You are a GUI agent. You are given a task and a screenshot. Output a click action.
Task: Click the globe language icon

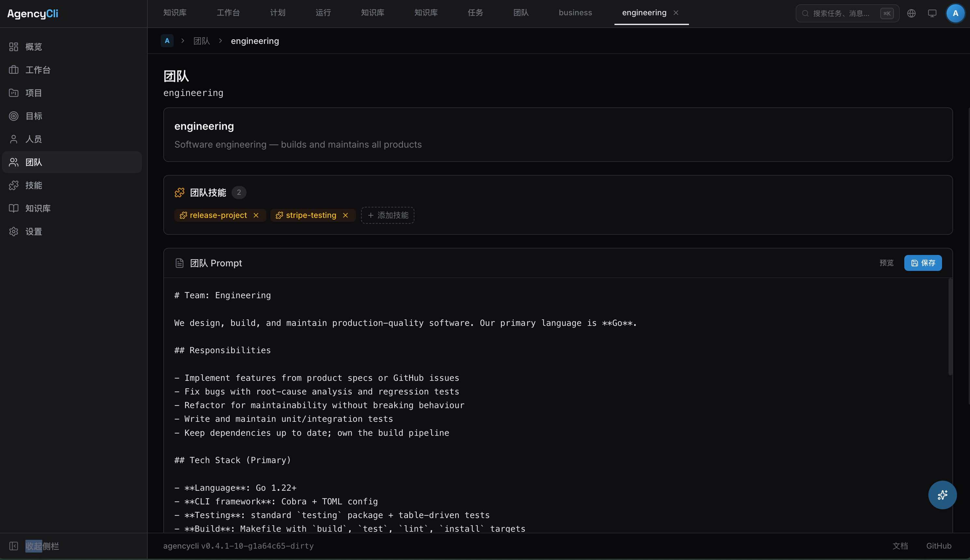click(911, 13)
